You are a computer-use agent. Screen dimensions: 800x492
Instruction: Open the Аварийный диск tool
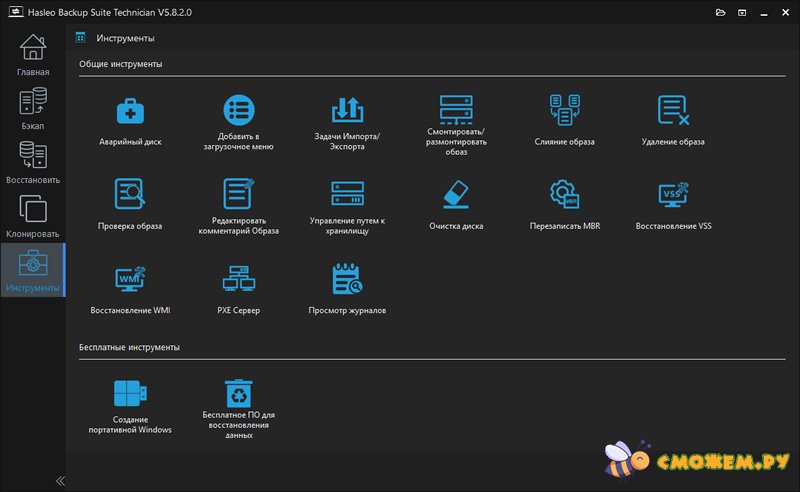click(130, 110)
